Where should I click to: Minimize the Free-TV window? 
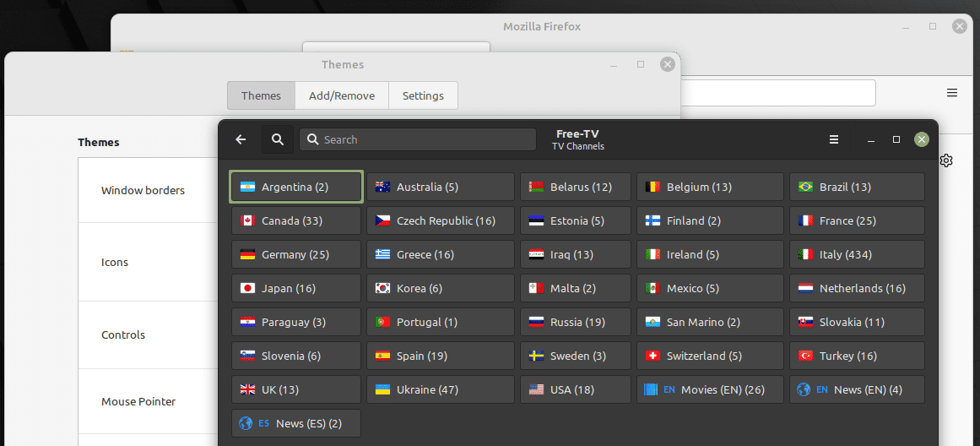870,140
